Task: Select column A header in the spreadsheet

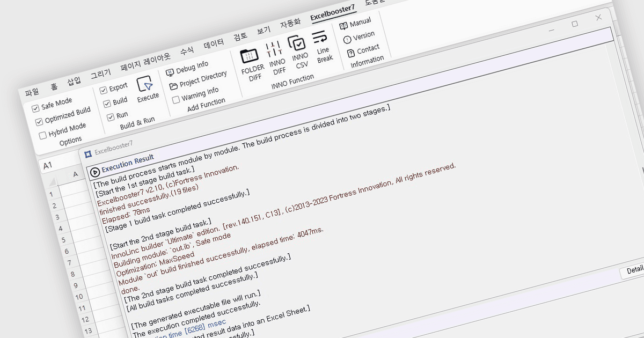Action: click(75, 175)
